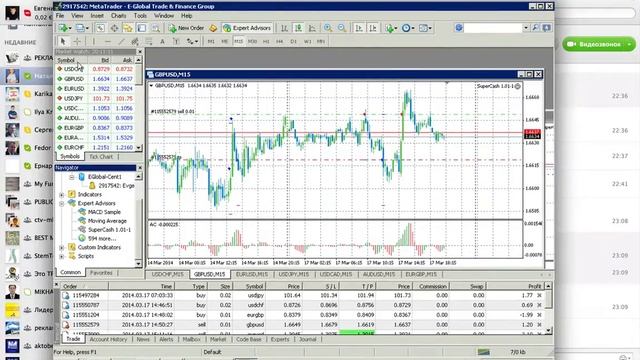Toggle the Navigator star-folder icon
Viewport: 640px width, 360px height.
(128, 28)
